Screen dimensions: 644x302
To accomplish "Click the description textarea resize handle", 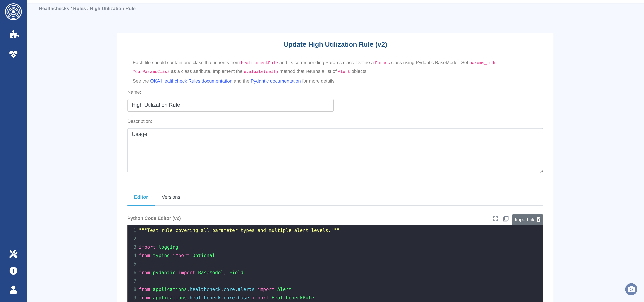I will 541,171.
